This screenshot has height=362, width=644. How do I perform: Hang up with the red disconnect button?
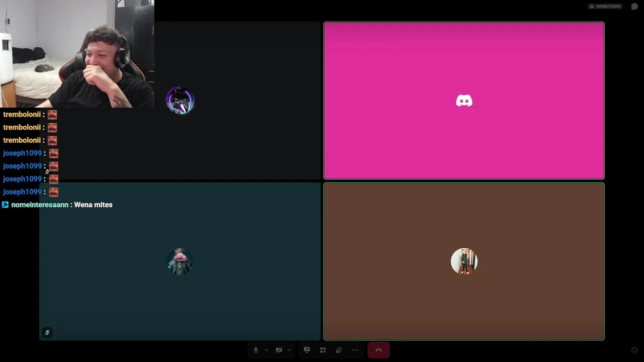[378, 350]
